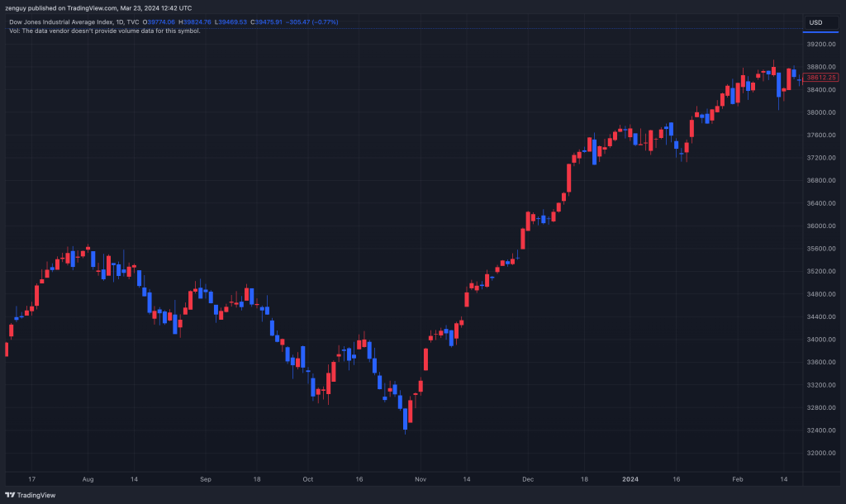Click the Vol indicator legend text
846x504 pixels.
pyautogui.click(x=105, y=31)
